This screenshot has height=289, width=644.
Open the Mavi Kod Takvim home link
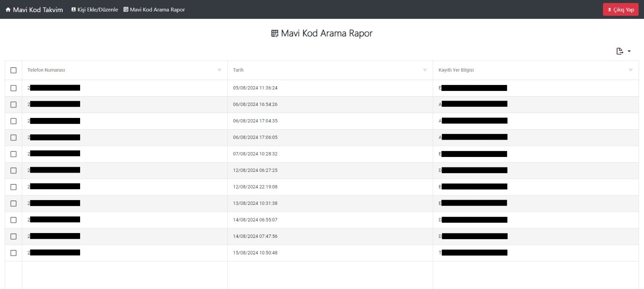[x=38, y=10]
